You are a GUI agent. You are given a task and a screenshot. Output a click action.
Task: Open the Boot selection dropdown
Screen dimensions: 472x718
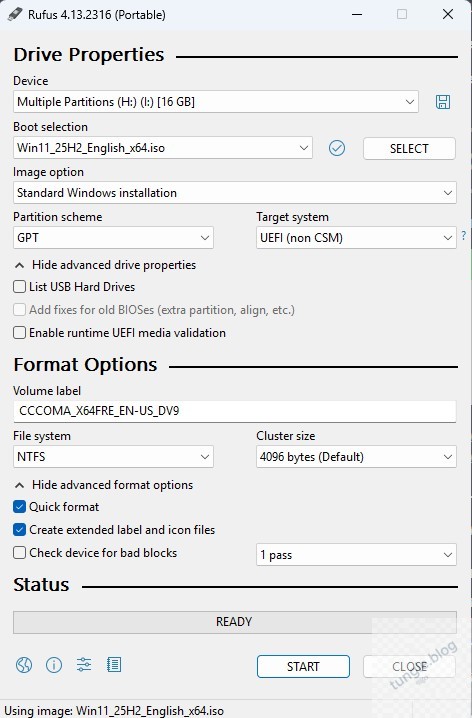coord(163,148)
